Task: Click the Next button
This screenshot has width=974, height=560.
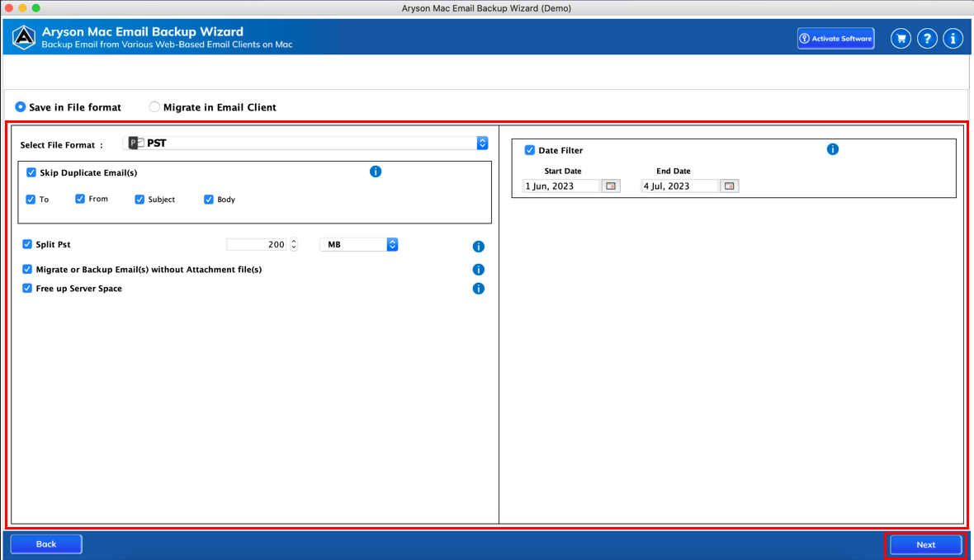Action: (925, 544)
